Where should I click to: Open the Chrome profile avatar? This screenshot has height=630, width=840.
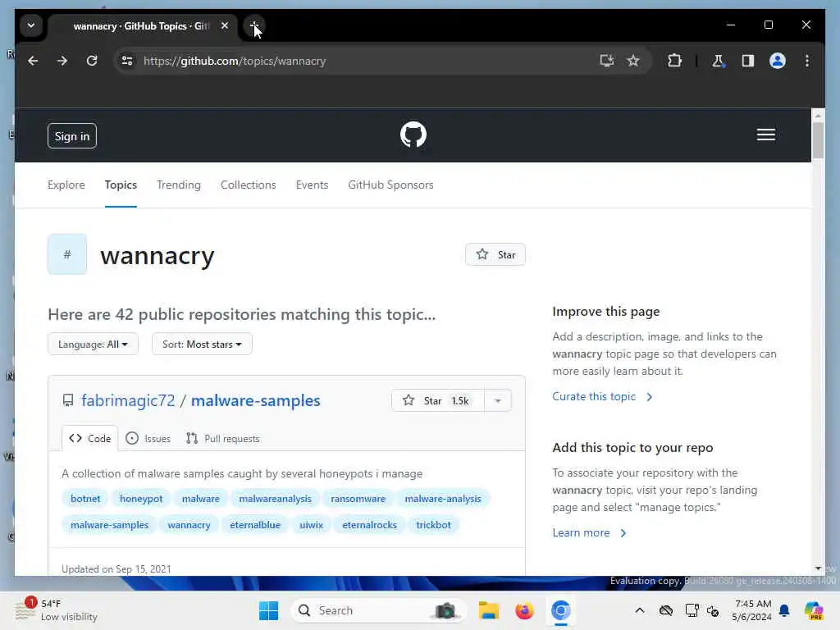click(x=778, y=61)
